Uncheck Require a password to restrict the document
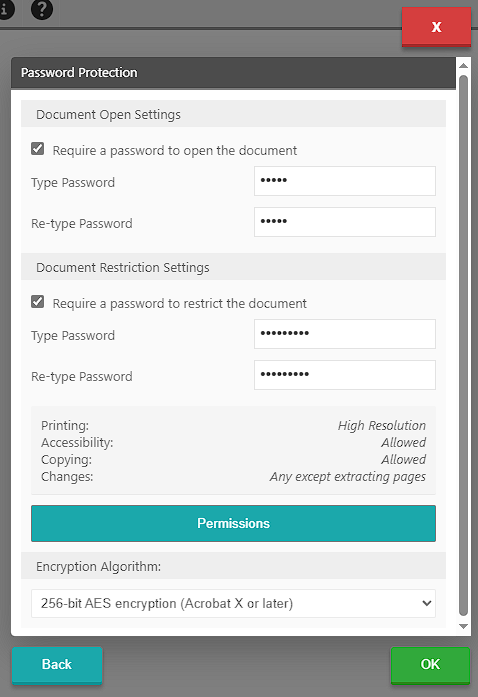The image size is (478, 697). click(x=38, y=302)
